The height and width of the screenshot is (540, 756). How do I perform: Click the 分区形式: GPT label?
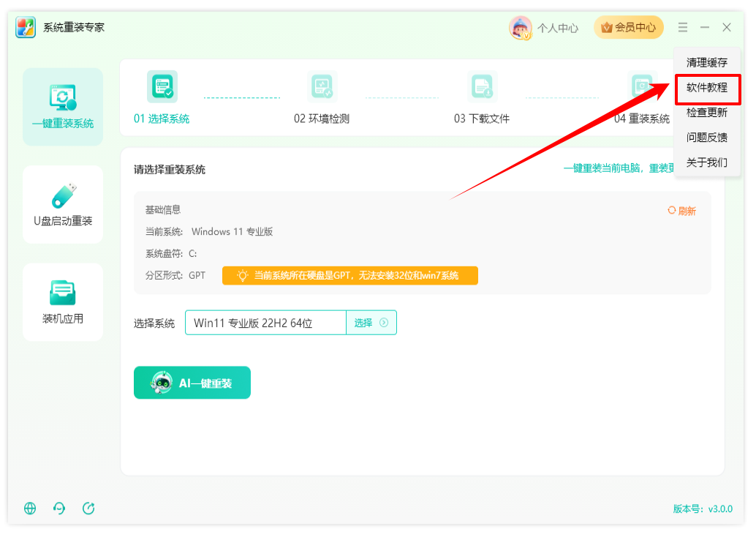pos(175,276)
